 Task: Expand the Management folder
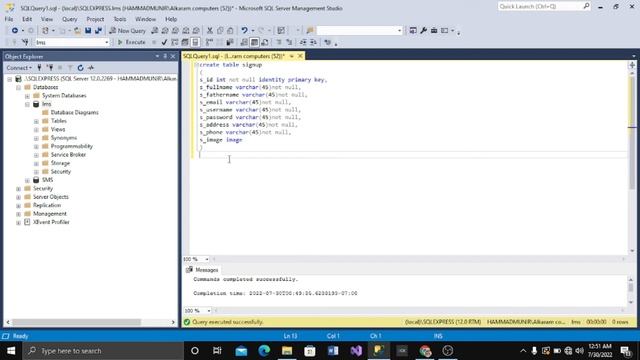[18, 214]
